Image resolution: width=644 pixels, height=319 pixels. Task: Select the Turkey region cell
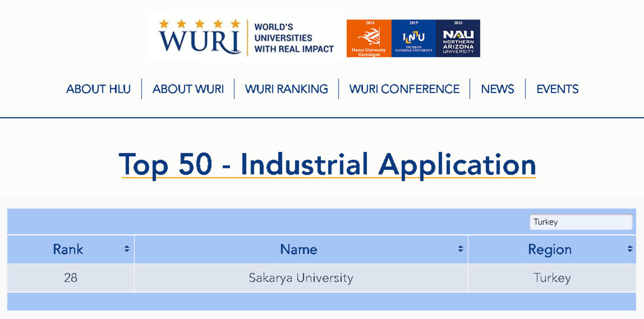click(552, 278)
